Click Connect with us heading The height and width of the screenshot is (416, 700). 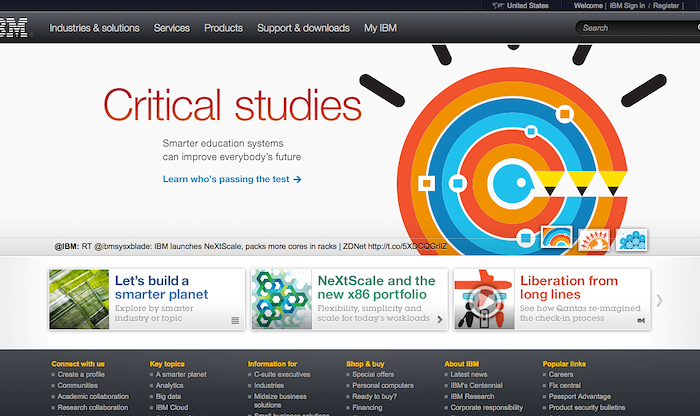(x=78, y=364)
